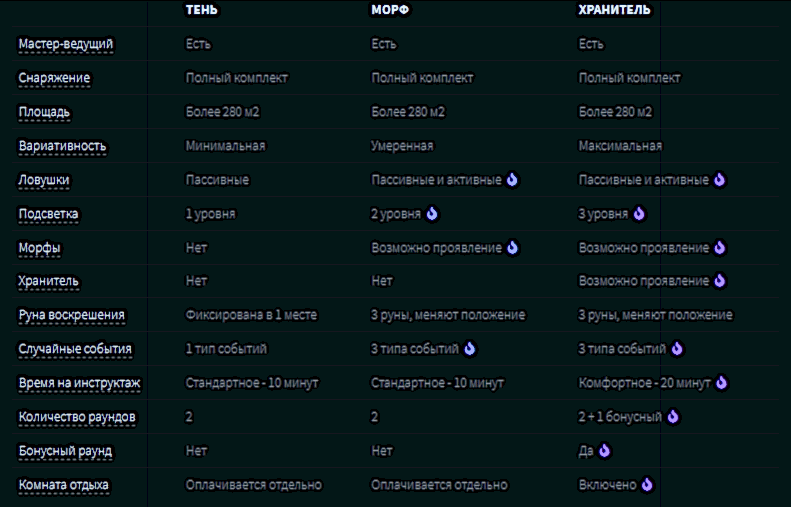Select the ХРАНИТЕЛЬ column header

tap(615, 10)
